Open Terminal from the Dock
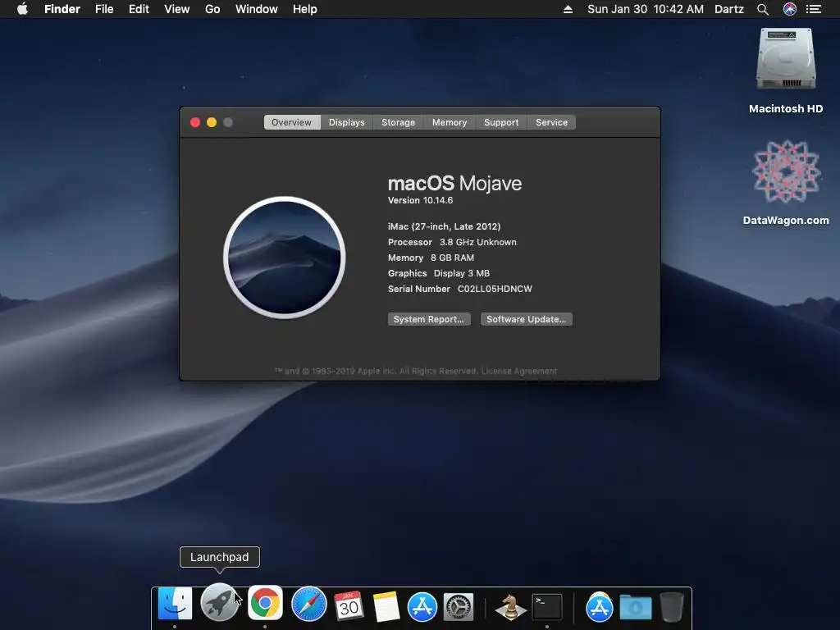This screenshot has width=840, height=630. coord(547,607)
